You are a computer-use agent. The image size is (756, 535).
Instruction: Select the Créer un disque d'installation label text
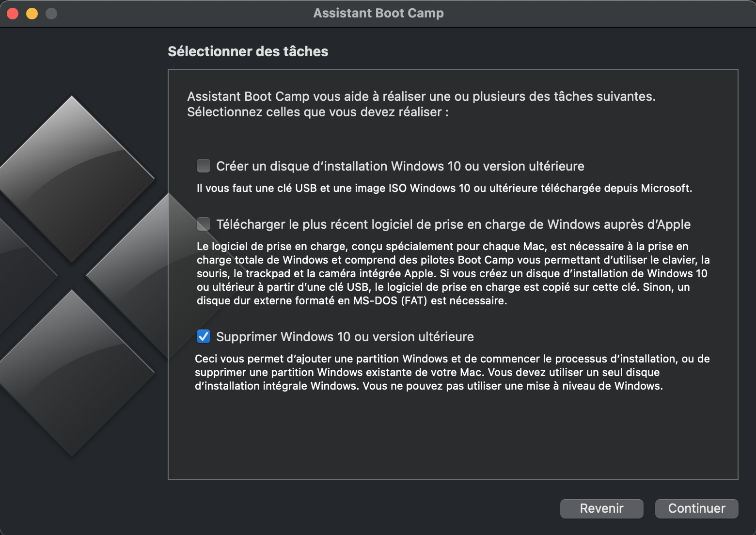400,166
